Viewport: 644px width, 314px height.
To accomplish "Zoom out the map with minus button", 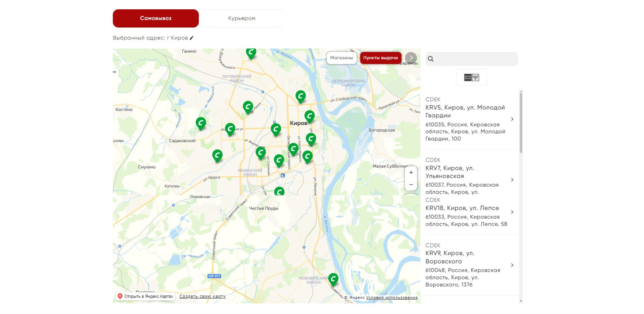I will coord(411,185).
